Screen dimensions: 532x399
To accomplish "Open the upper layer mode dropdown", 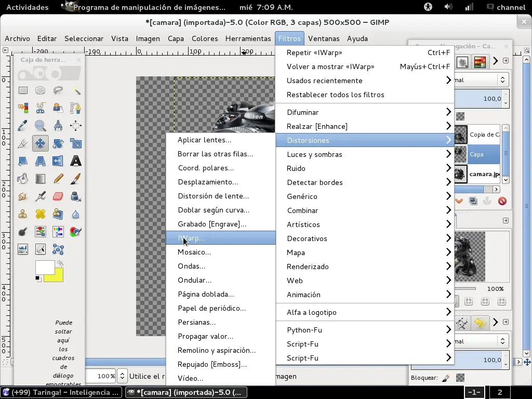I will click(x=481, y=80).
